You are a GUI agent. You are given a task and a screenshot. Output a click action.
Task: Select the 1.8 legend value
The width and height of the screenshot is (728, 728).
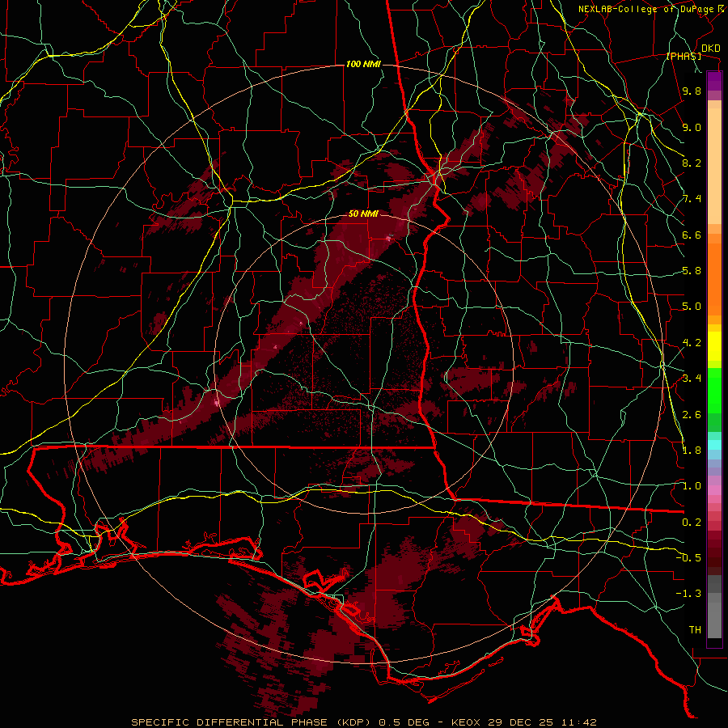[x=692, y=450]
